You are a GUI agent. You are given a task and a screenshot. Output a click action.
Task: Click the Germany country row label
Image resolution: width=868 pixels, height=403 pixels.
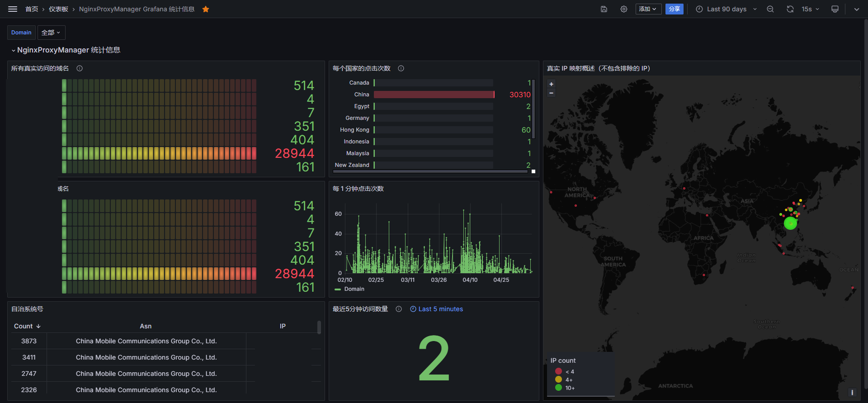tap(357, 118)
